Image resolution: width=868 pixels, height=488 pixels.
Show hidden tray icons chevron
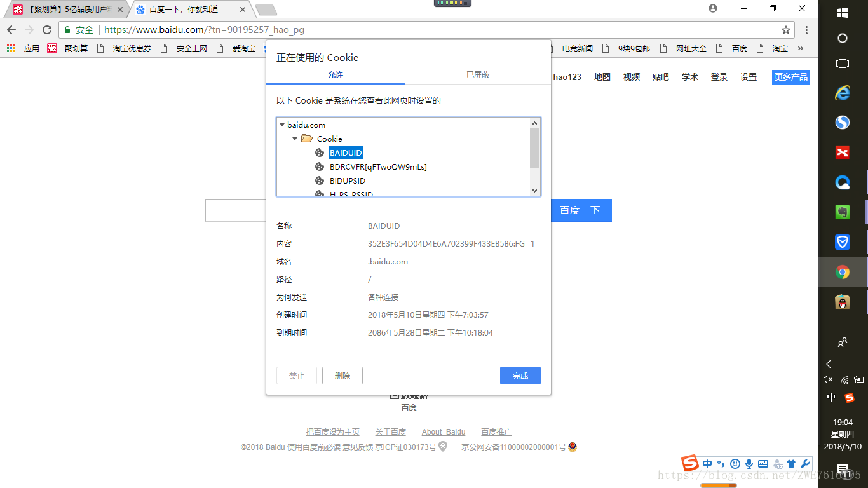(x=829, y=364)
